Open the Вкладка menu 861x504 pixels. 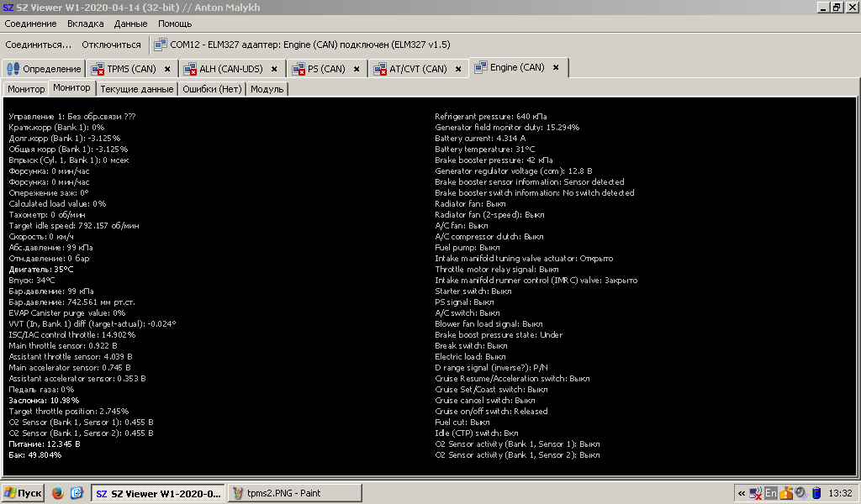(x=86, y=24)
